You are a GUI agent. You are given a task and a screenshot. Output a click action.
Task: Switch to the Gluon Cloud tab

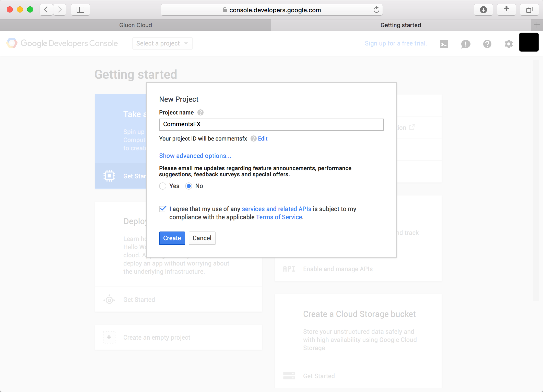[x=135, y=25]
